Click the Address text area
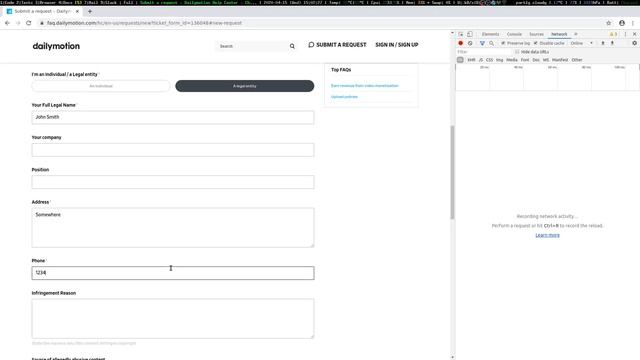The image size is (640, 360). pyautogui.click(x=173, y=227)
